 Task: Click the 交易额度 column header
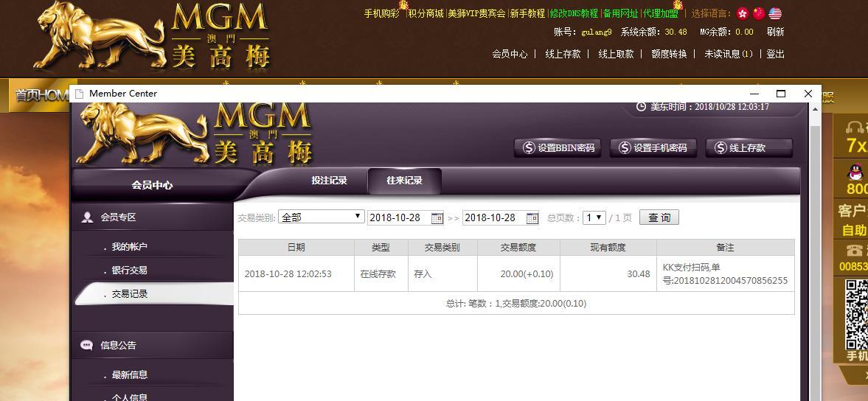518,248
